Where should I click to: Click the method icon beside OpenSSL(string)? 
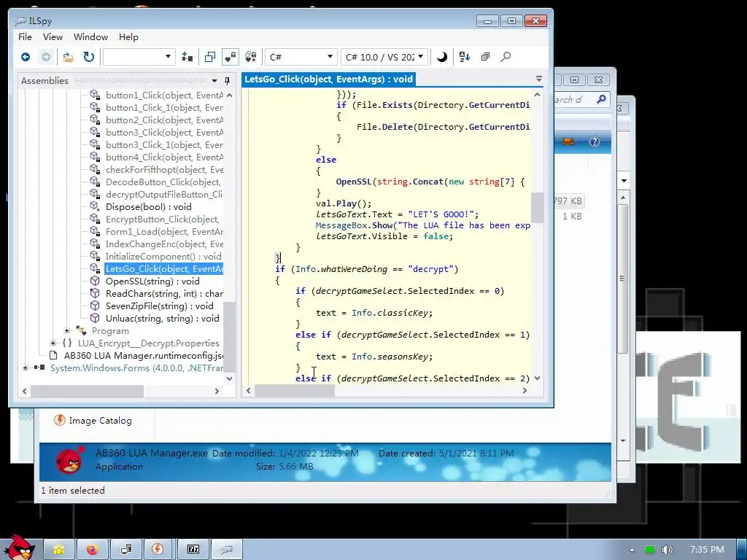95,281
